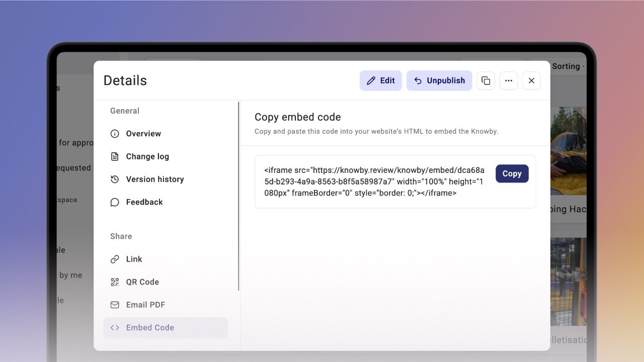This screenshot has width=644, height=362.
Task: Click the duplicate copy icon in header
Action: tap(486, 80)
